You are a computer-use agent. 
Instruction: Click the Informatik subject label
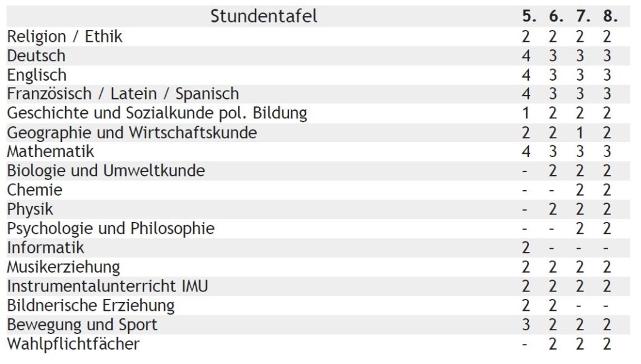[x=45, y=248]
